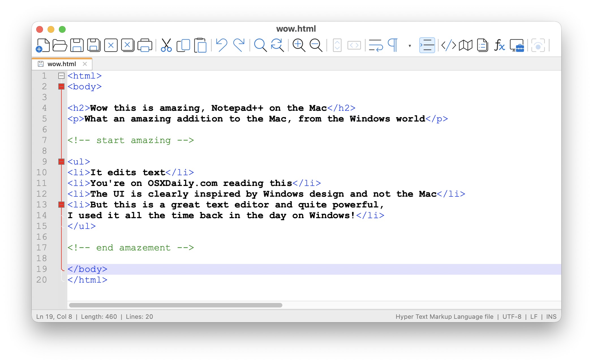Open the Function List fx icon
Image resolution: width=593 pixels, height=364 pixels.
(499, 45)
